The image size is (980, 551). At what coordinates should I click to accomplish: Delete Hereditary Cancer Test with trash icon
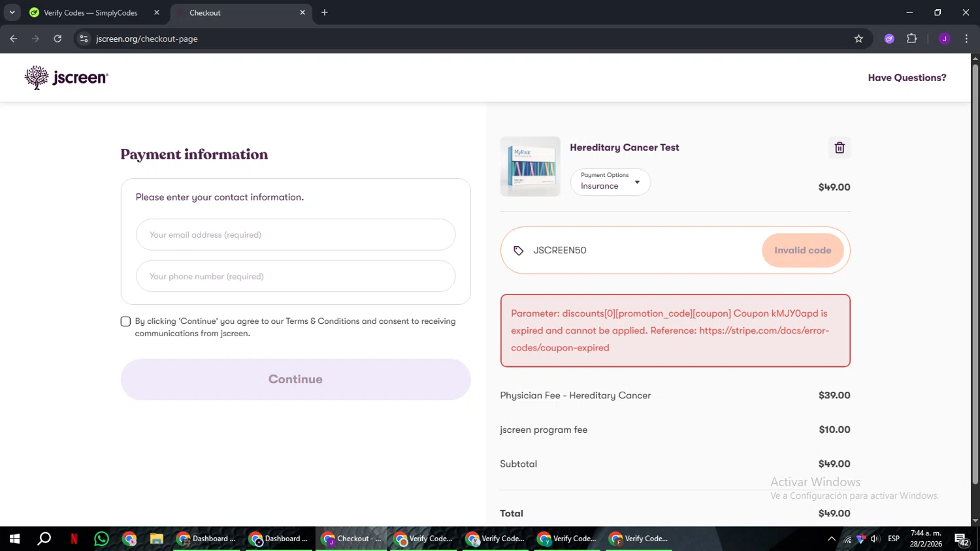(840, 148)
